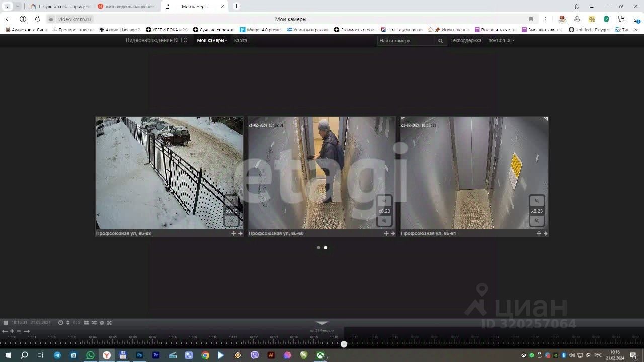
Task: Switch to first camera page dot
Action: pos(318,248)
